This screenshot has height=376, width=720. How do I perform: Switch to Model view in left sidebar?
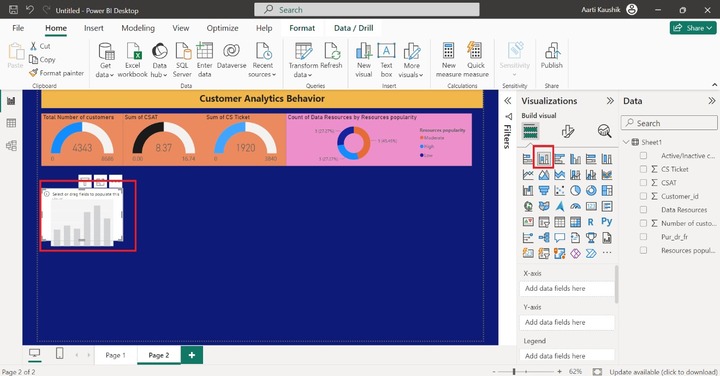[x=11, y=146]
